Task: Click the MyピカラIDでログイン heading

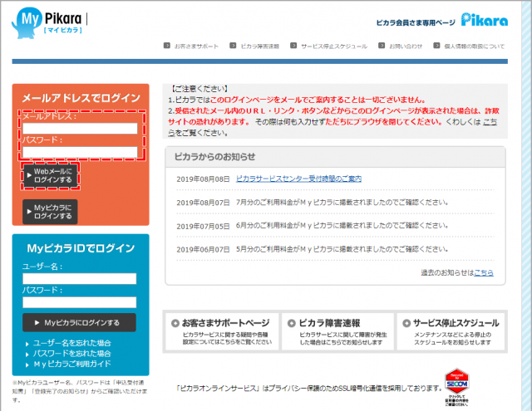Action: pyautogui.click(x=81, y=248)
